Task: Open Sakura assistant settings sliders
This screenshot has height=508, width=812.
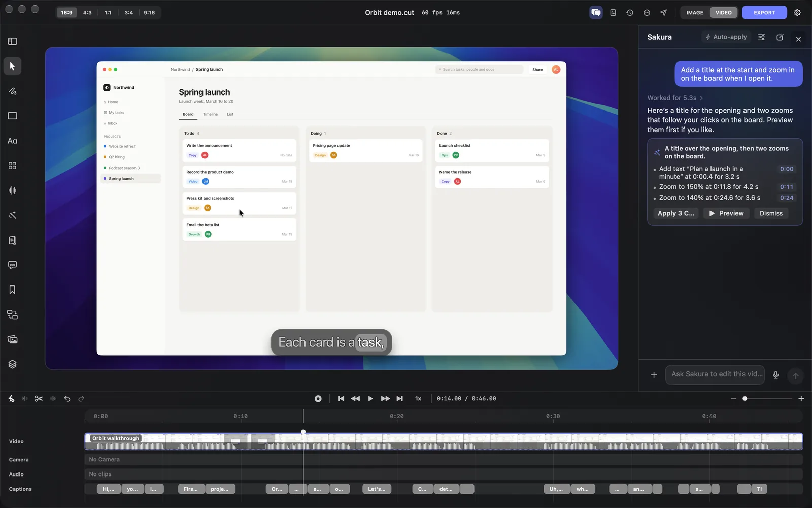Action: click(762, 37)
